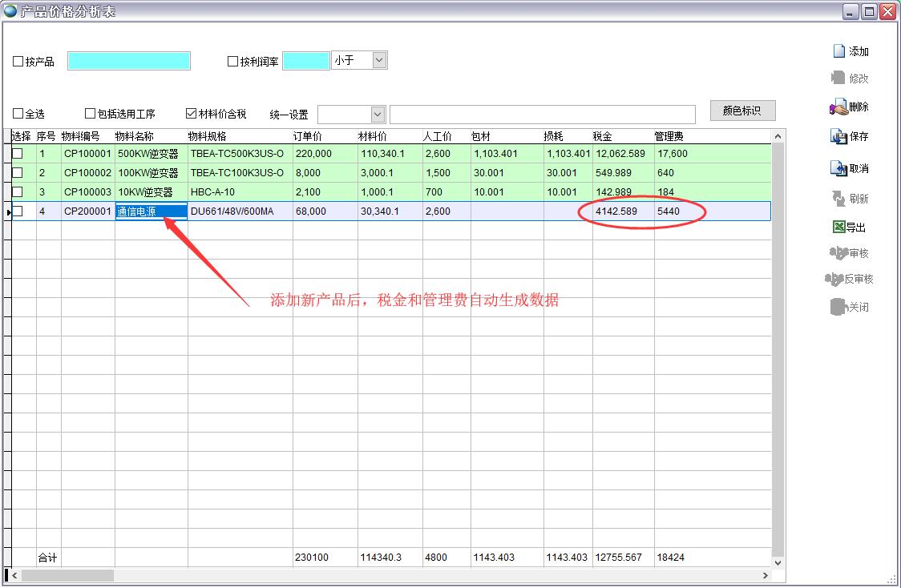Screen dimensions: 901x588
Task: Expand the 统一设置 dropdown list
Action: [x=378, y=115]
